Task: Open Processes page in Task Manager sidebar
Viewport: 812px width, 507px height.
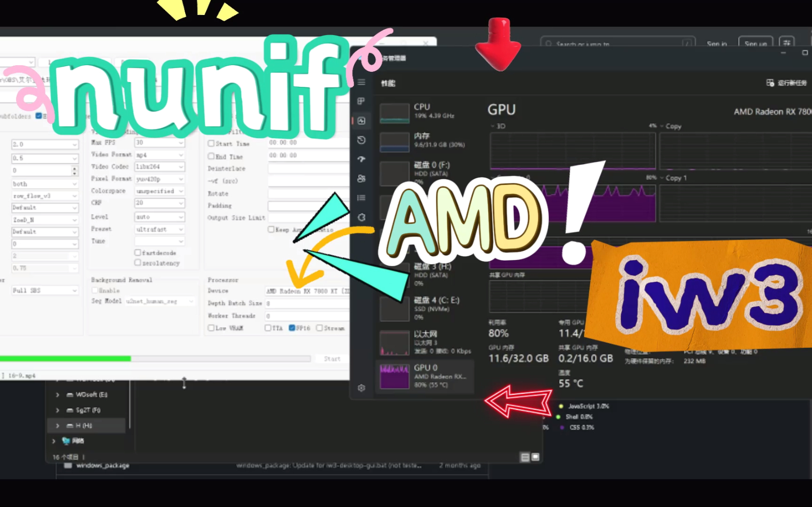Action: coord(361,101)
